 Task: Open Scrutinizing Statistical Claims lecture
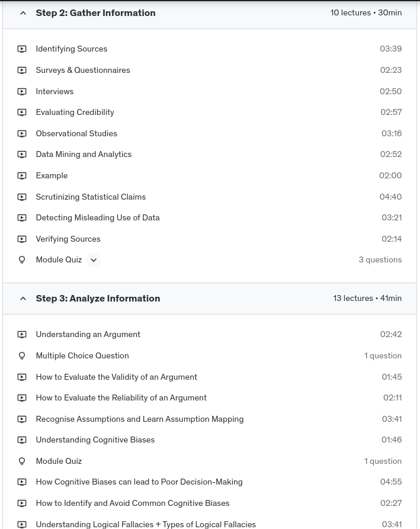point(91,197)
